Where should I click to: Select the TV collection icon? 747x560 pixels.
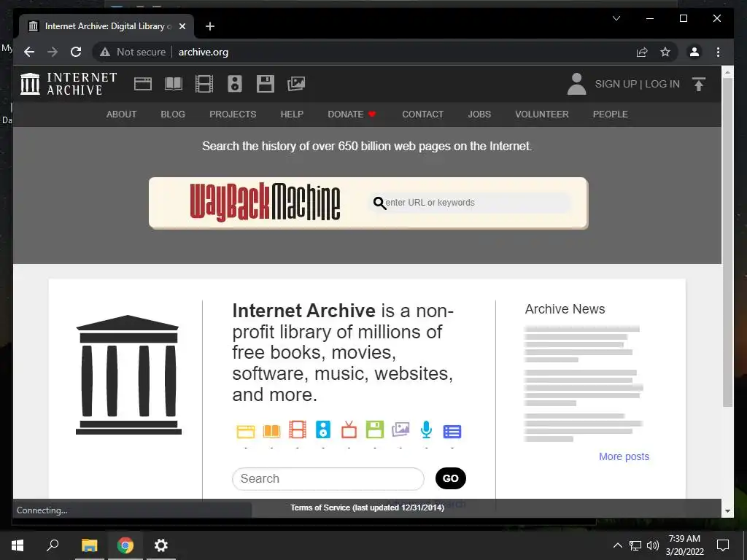pyautogui.click(x=349, y=429)
